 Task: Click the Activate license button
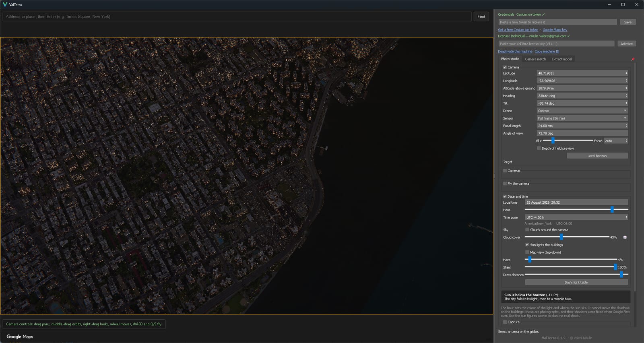(626, 44)
